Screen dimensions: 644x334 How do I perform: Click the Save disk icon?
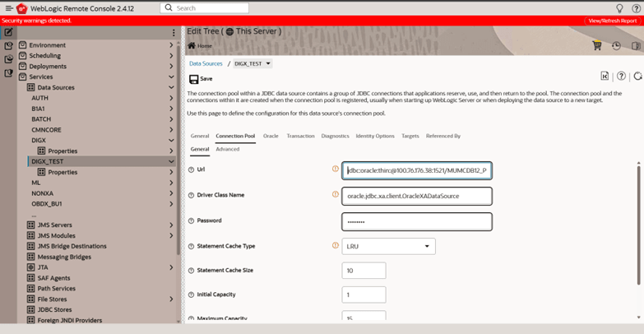click(x=193, y=79)
